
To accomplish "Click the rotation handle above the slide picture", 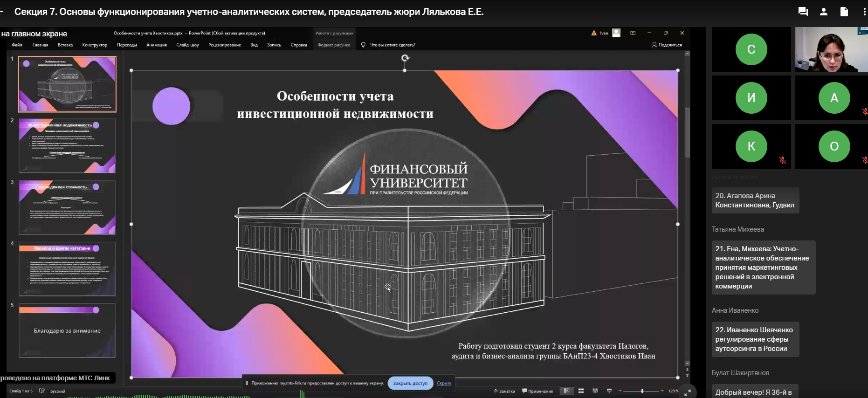I will pos(405,58).
